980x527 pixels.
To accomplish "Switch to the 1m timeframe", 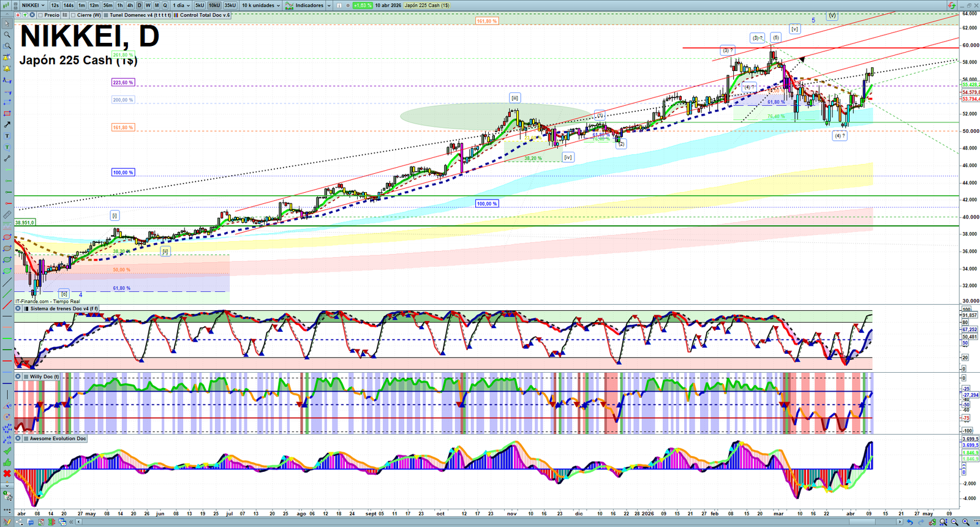I will [x=81, y=6].
